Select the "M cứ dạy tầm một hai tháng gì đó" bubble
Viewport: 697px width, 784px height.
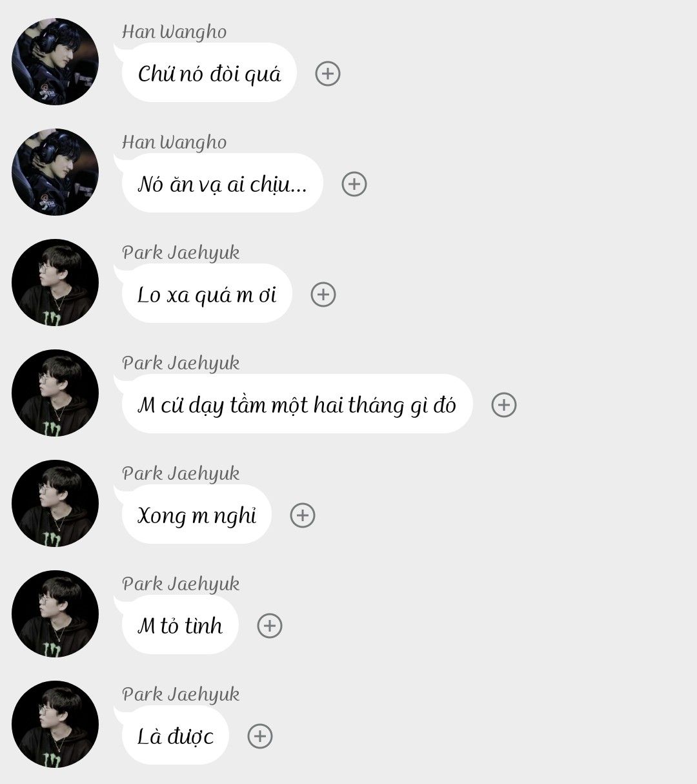[297, 405]
